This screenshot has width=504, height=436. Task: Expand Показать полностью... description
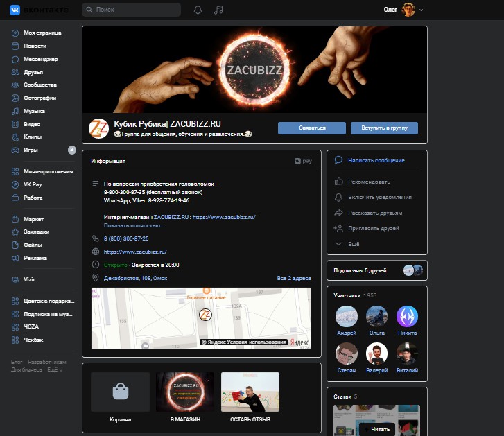click(134, 225)
